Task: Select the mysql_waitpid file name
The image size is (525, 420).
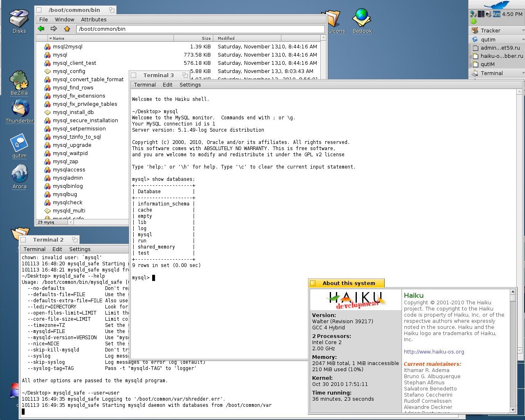Action: [70, 153]
